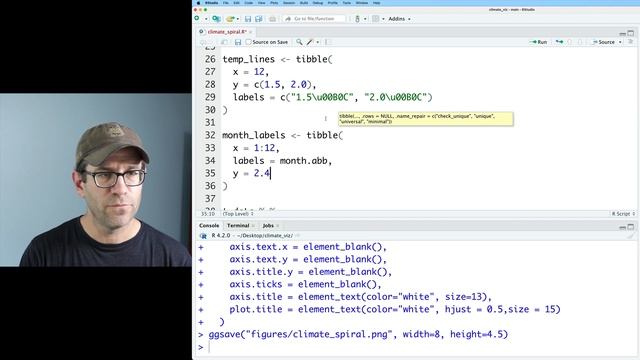Click the Save All documents icon
This screenshot has height=360, width=640.
(259, 19)
